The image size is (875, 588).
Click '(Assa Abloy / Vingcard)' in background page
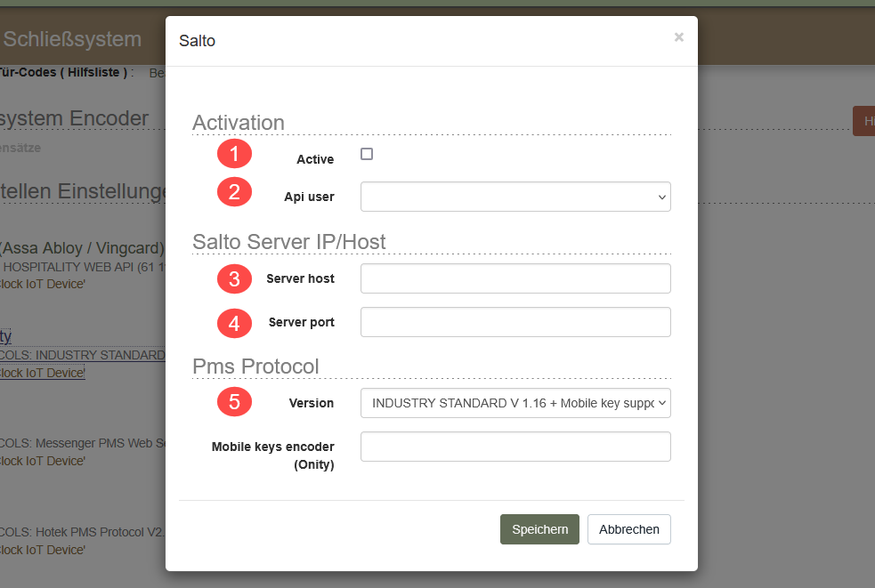[x=82, y=247]
